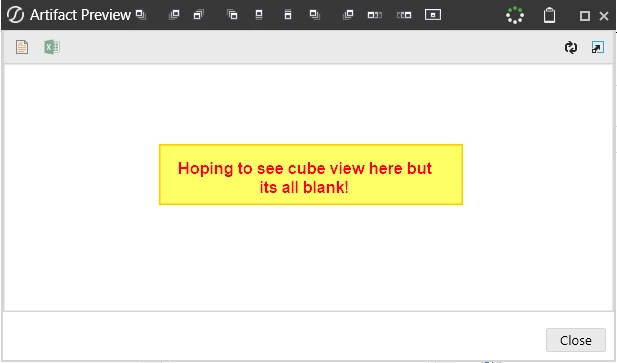Open preview in a new window icon
Viewport: 617px width, 363px height.
pos(598,47)
